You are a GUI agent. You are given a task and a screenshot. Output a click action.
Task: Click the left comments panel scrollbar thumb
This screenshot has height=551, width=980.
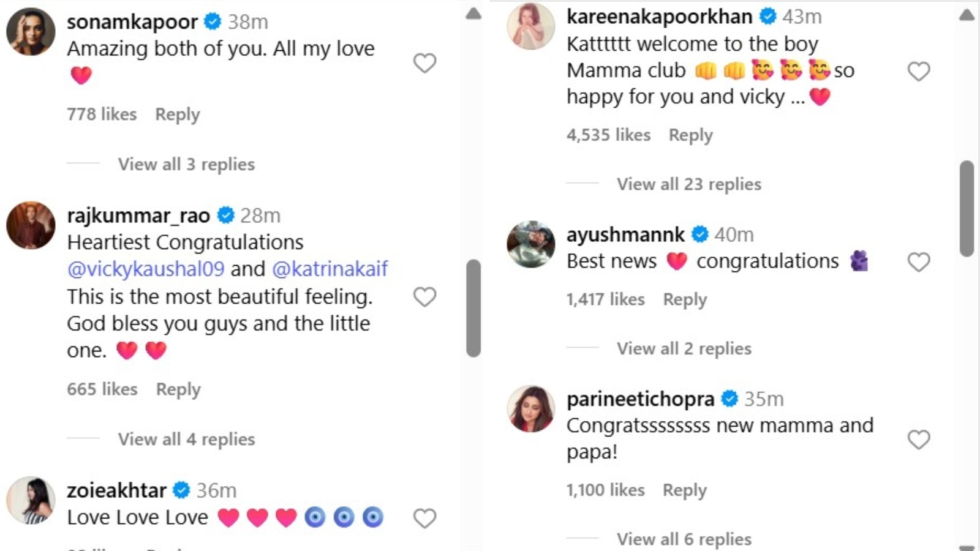point(473,308)
